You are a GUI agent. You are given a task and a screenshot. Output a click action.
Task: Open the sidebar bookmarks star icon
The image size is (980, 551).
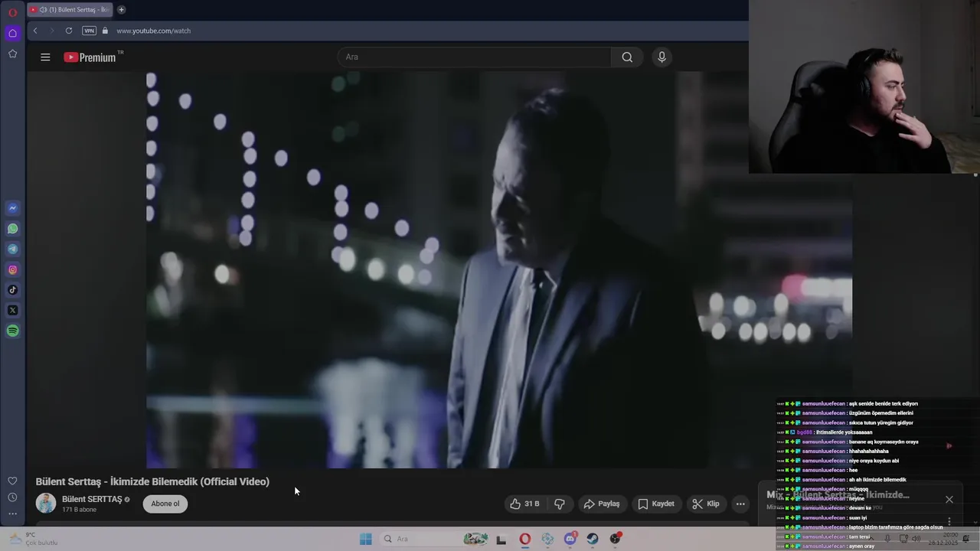[x=12, y=54]
